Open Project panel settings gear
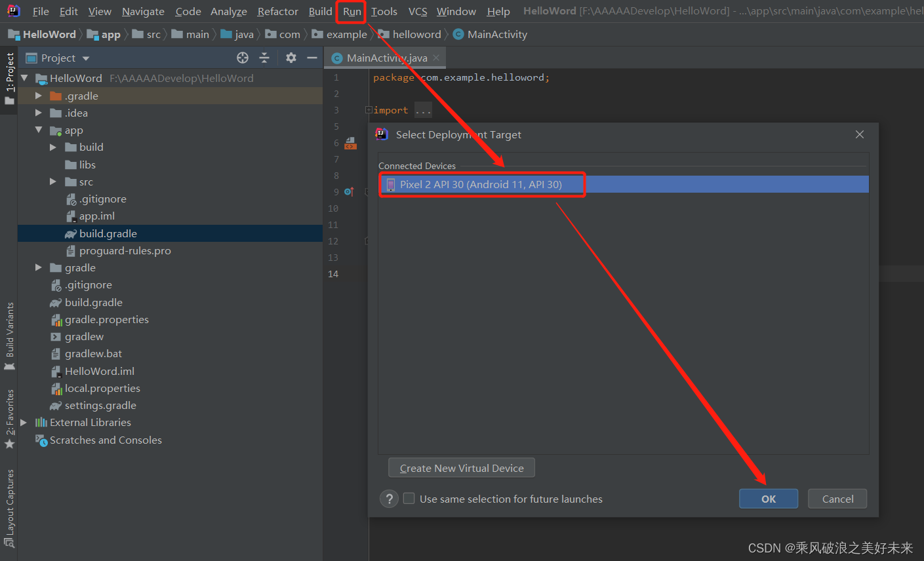 point(291,58)
